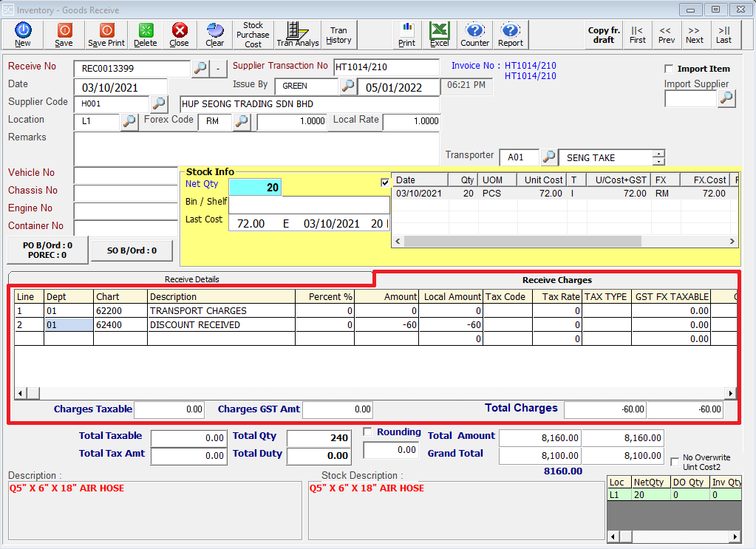Click the Unit Cost column header
Image resolution: width=756 pixels, height=549 pixels.
click(x=542, y=180)
